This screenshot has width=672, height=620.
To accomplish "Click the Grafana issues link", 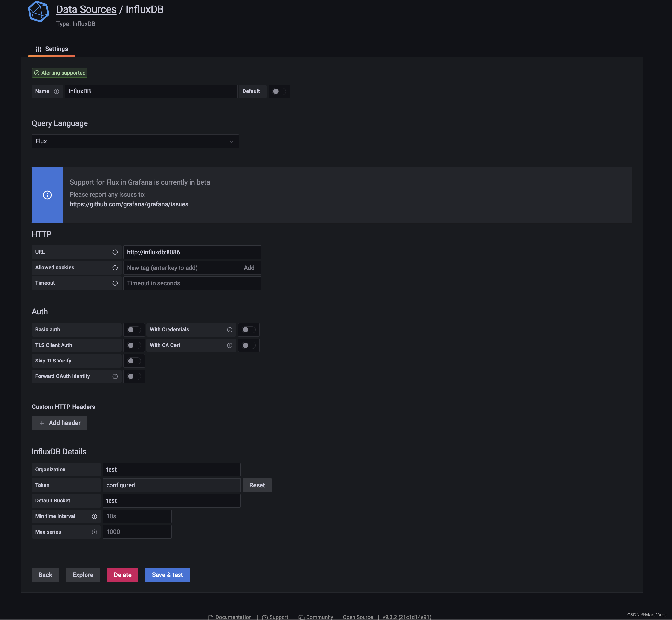I will tap(129, 205).
